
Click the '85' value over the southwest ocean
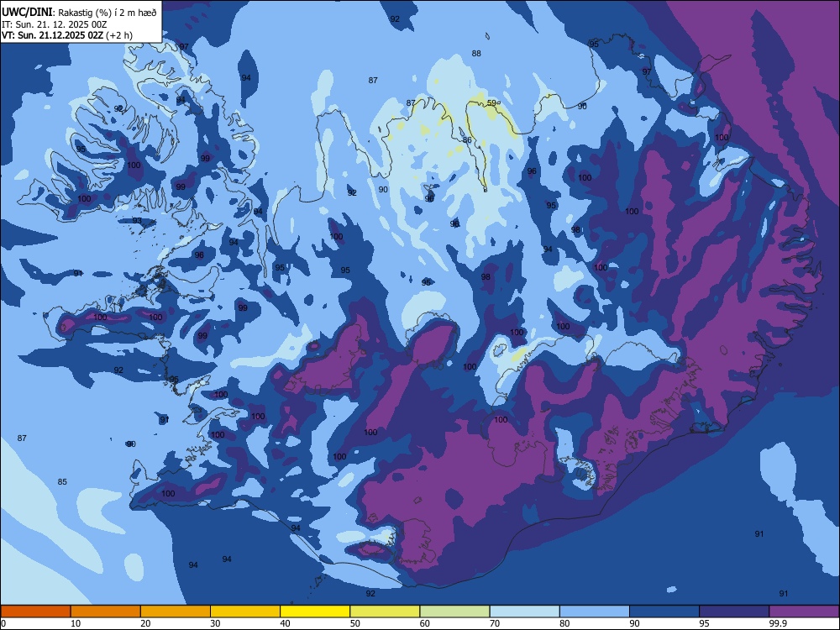(x=62, y=481)
